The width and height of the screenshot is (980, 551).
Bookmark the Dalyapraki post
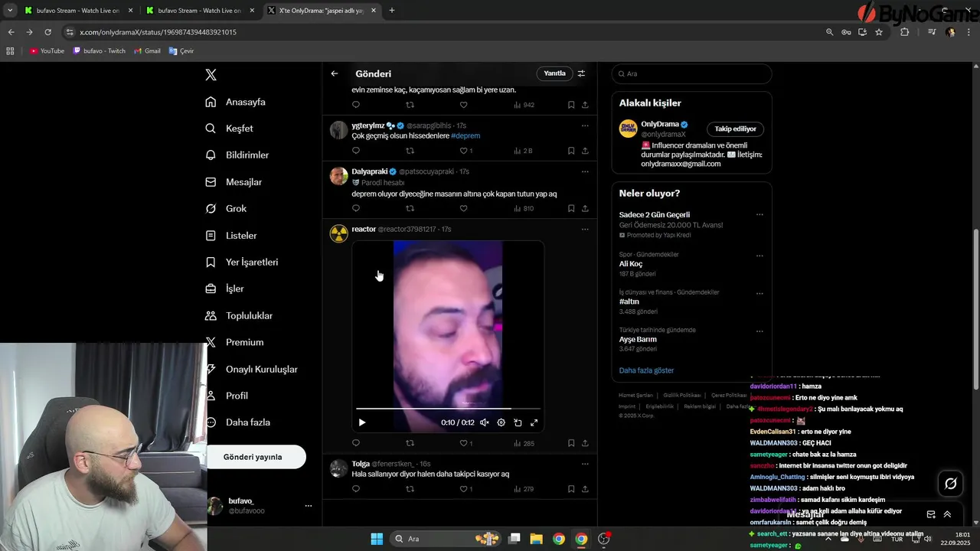click(571, 208)
